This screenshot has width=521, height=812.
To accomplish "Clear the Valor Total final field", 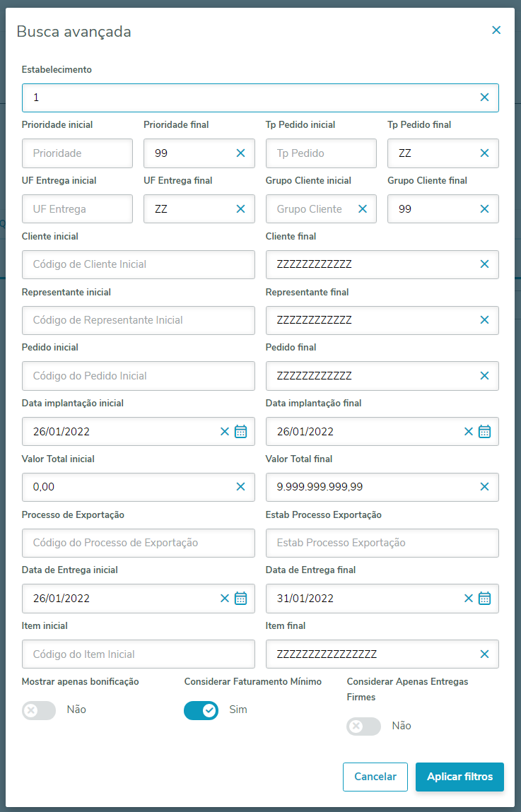I will tap(484, 487).
